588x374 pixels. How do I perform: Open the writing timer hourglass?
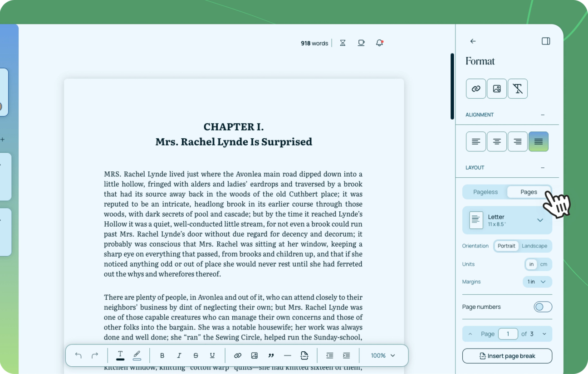coord(343,43)
